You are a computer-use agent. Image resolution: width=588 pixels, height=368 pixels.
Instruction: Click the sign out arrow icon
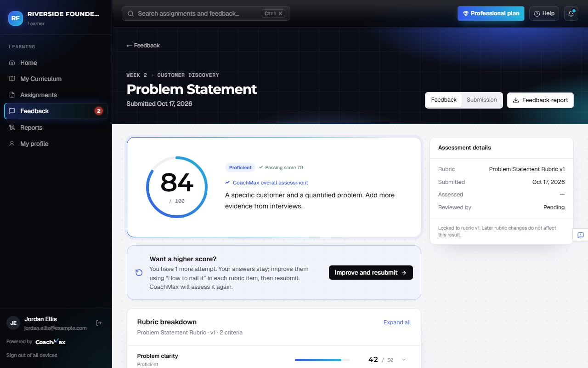tap(98, 323)
